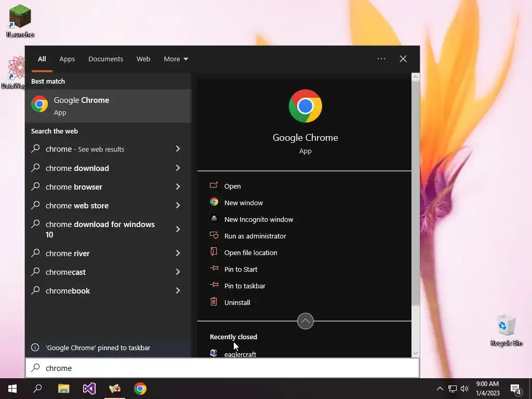Click the search box containing 'chrome'
Screen dimensions: 532x399
222,368
